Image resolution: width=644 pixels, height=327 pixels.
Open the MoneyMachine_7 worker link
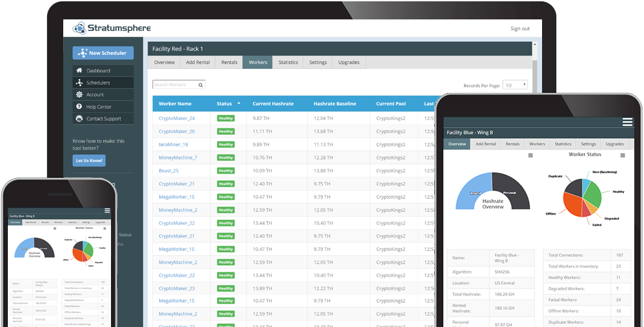pyautogui.click(x=178, y=157)
